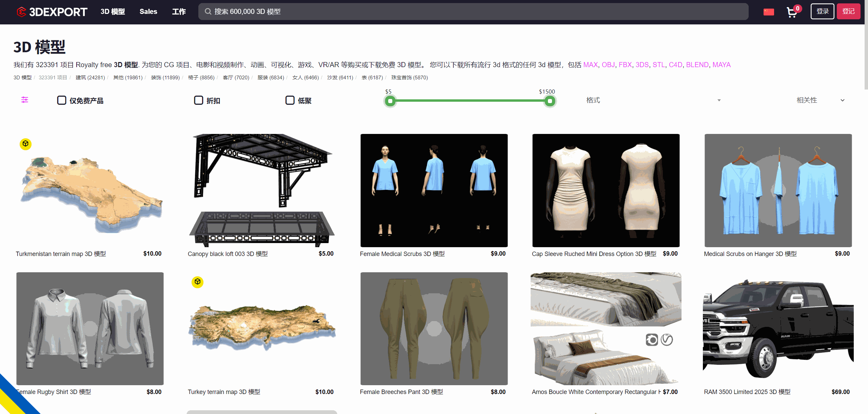The width and height of the screenshot is (868, 414).
Task: Open the filters panel icon
Action: click(x=24, y=100)
